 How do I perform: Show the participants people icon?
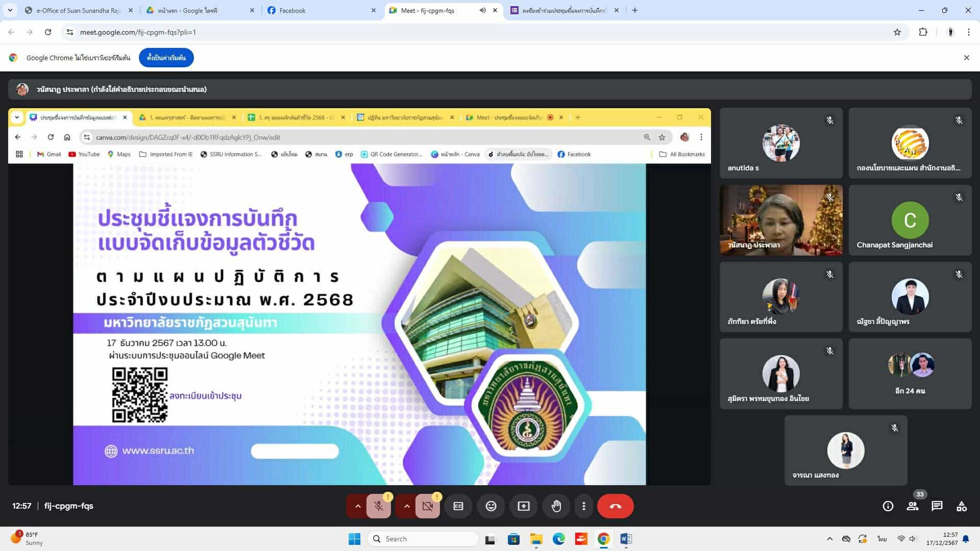(913, 506)
